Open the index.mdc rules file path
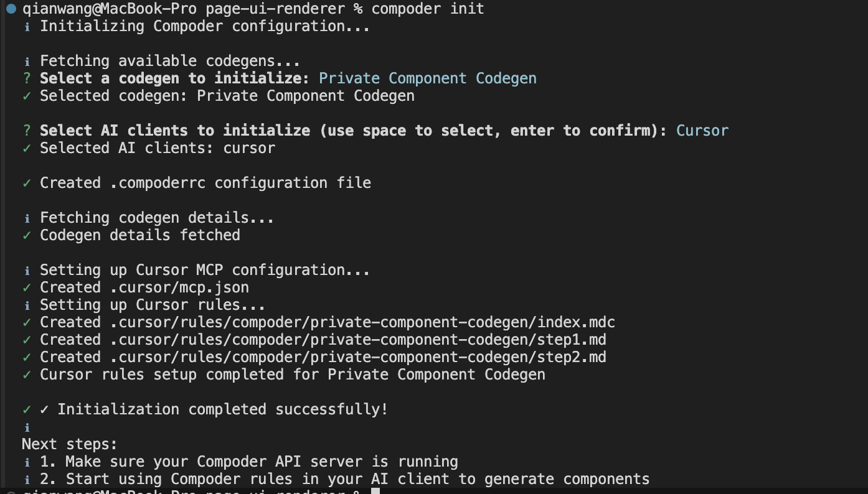The height and width of the screenshot is (494, 868). 362,322
